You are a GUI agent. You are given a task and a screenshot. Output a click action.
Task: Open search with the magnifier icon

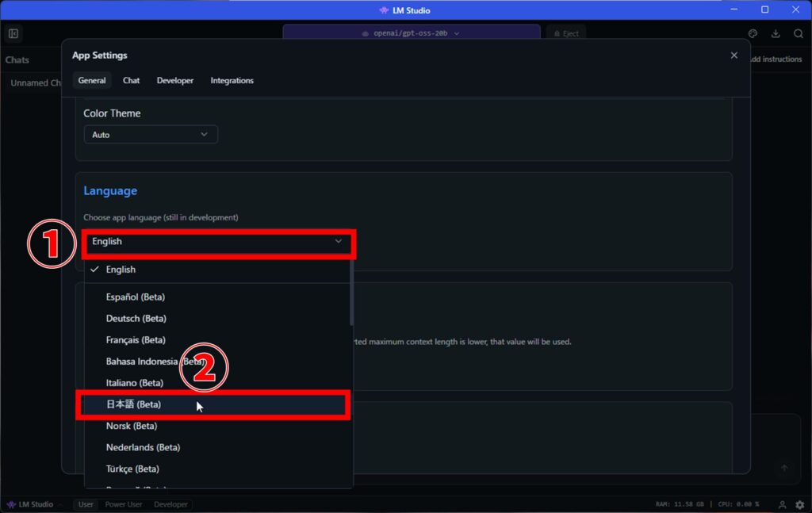(798, 33)
